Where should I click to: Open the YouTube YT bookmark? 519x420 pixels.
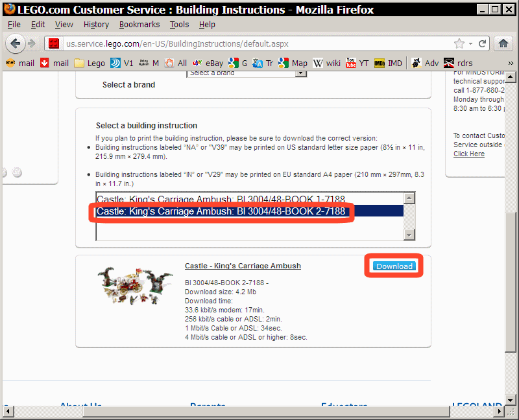pyautogui.click(x=357, y=63)
